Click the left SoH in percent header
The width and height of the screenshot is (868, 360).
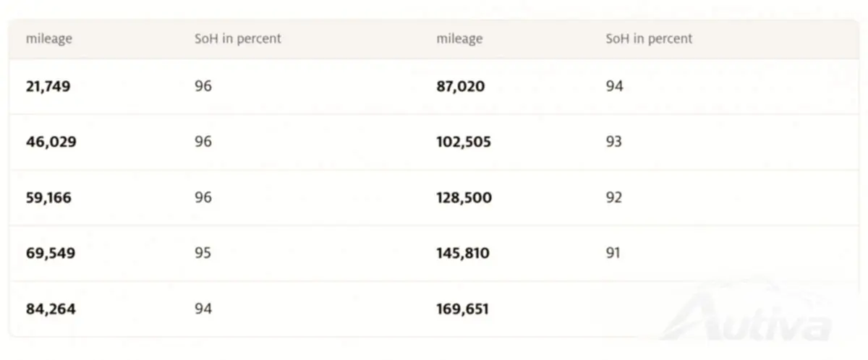(x=238, y=38)
